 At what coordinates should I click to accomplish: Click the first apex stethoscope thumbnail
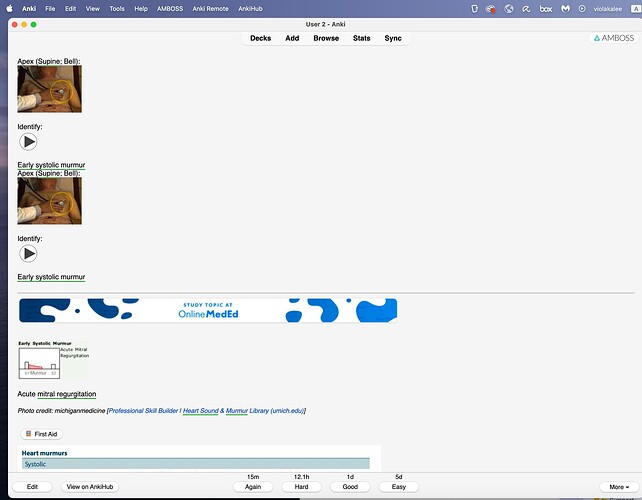click(x=49, y=89)
